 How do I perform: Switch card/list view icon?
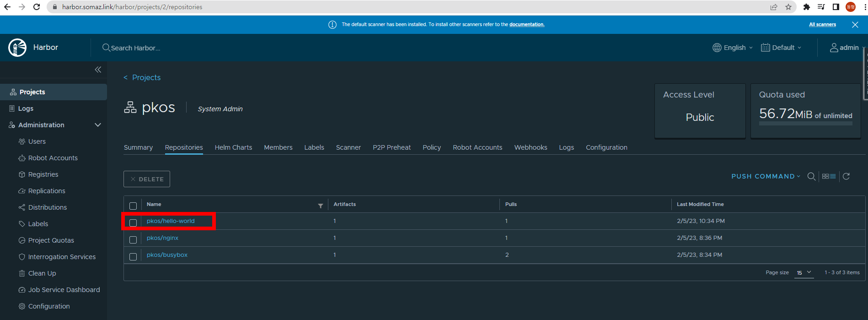[x=829, y=176]
